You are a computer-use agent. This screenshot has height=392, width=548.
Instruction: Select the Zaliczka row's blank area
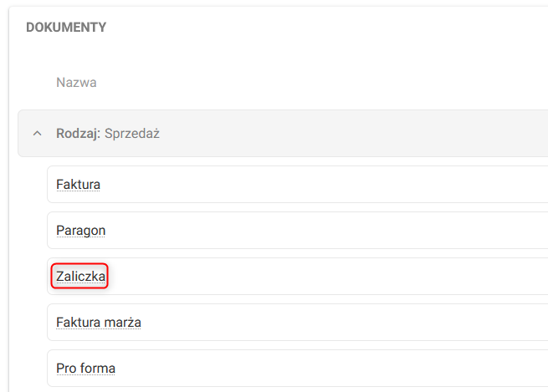pos(335,276)
